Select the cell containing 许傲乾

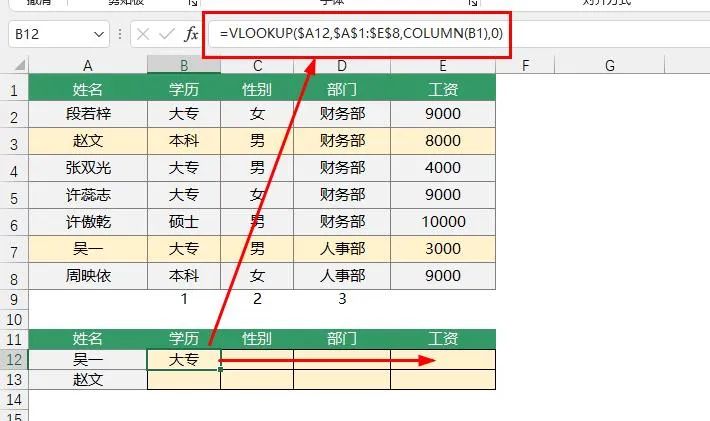point(88,222)
